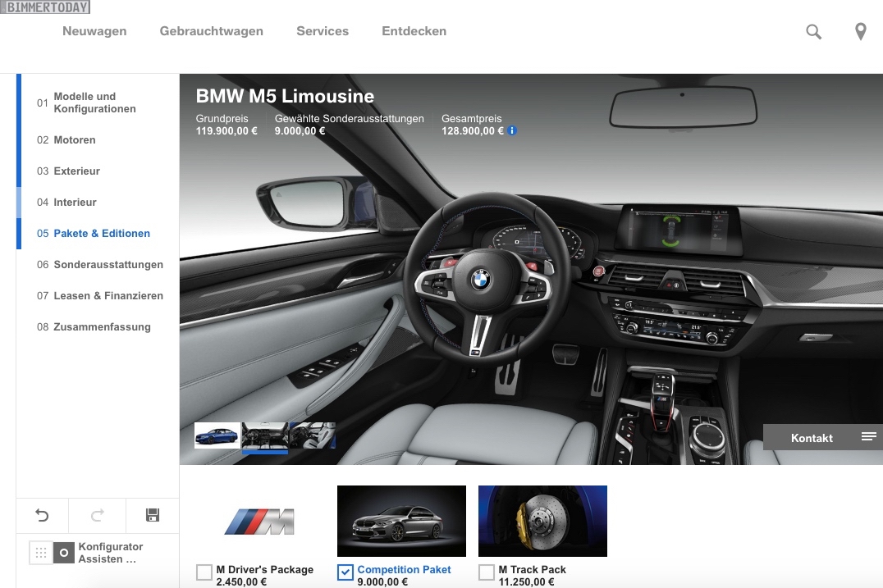Click the blue price info icon
This screenshot has height=588, width=883.
512,130
